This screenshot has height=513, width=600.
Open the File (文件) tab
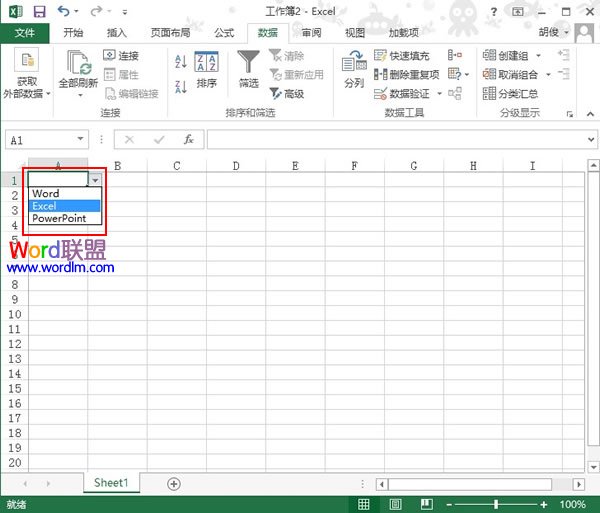[24, 33]
